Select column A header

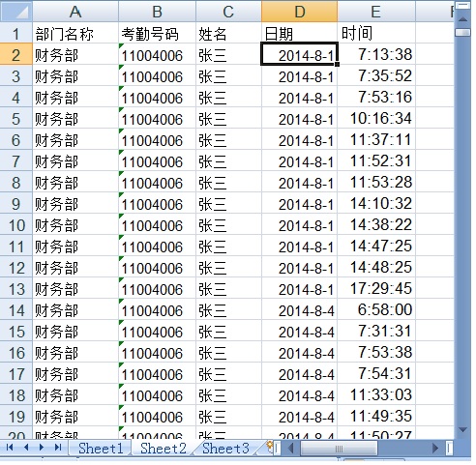tap(75, 12)
